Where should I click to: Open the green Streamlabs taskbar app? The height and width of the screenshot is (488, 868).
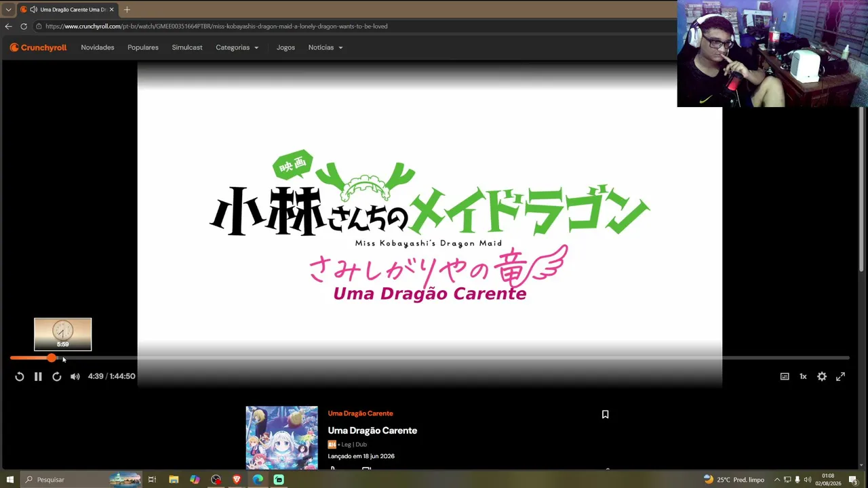coord(279,479)
